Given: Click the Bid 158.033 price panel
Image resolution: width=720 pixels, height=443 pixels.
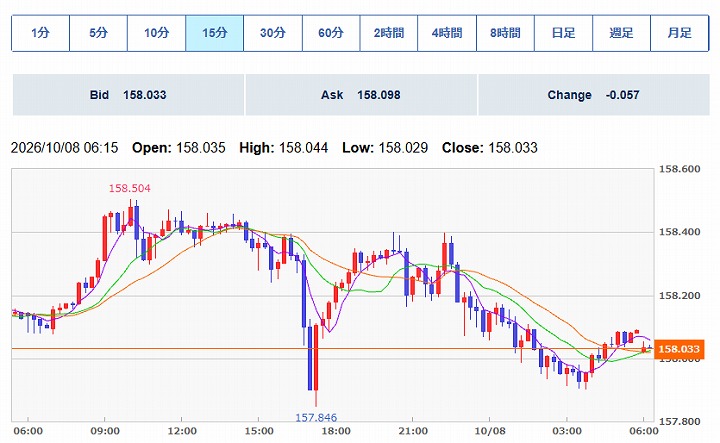Looking at the screenshot, I should 128,95.
